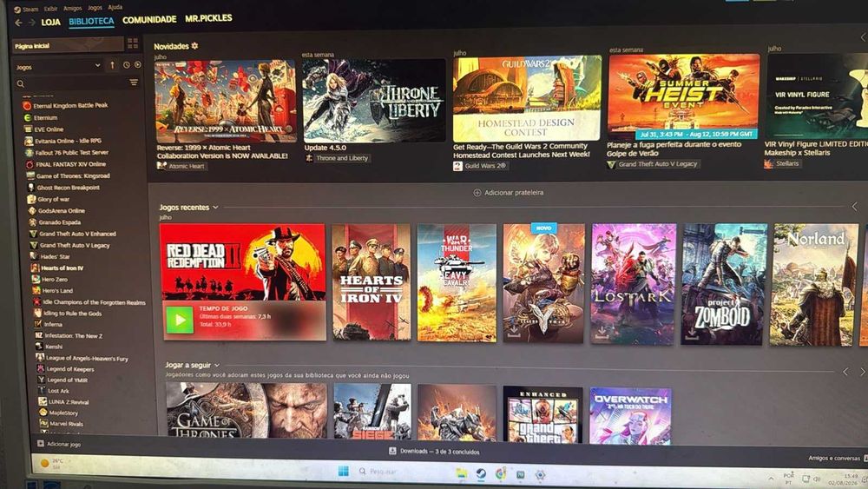Click the download icon on Lost Ark cover
868x489 pixels.
pos(601,333)
